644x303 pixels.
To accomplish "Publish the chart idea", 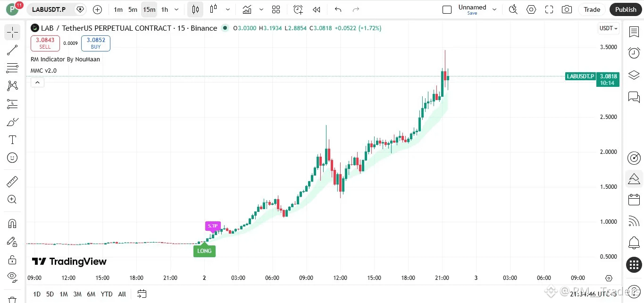I will pos(626,9).
